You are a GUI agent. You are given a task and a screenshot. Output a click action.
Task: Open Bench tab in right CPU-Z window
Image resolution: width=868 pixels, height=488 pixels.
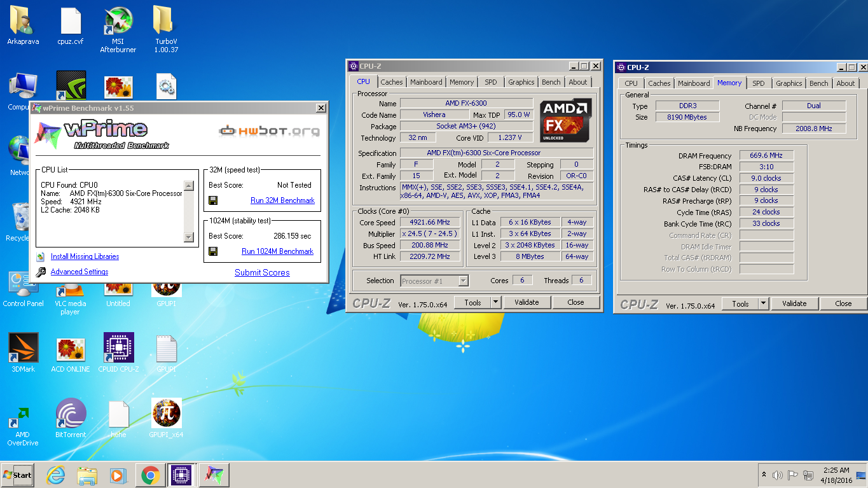pos(819,83)
